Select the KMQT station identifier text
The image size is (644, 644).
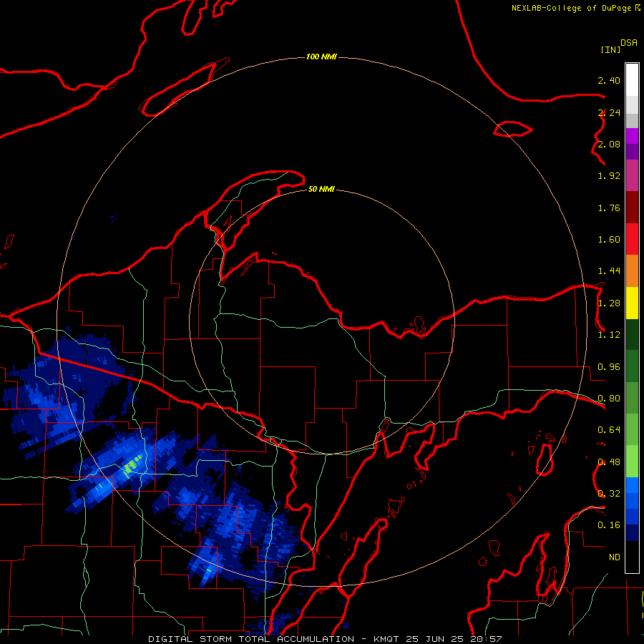(387, 639)
